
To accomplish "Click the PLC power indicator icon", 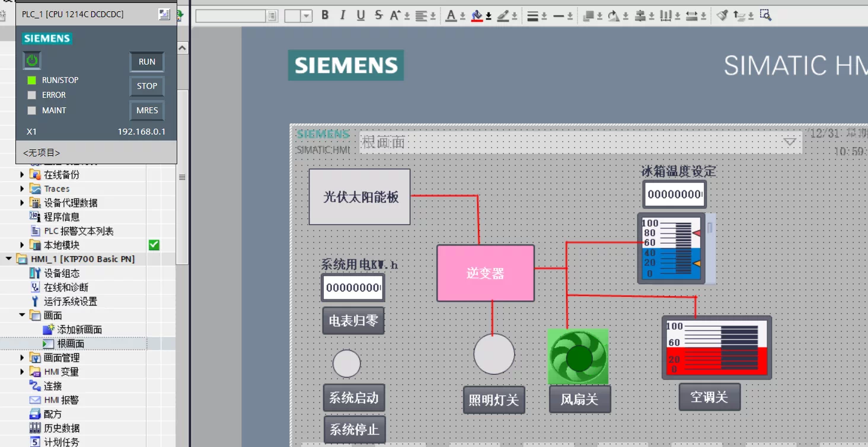I will 32,60.
